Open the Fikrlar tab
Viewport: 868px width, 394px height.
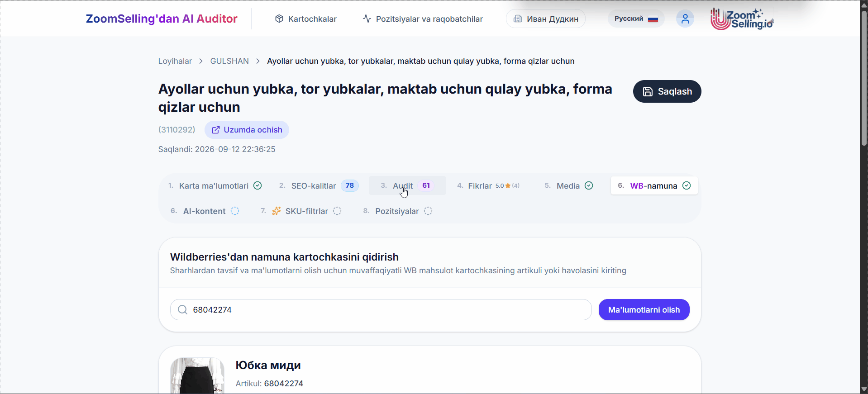489,185
